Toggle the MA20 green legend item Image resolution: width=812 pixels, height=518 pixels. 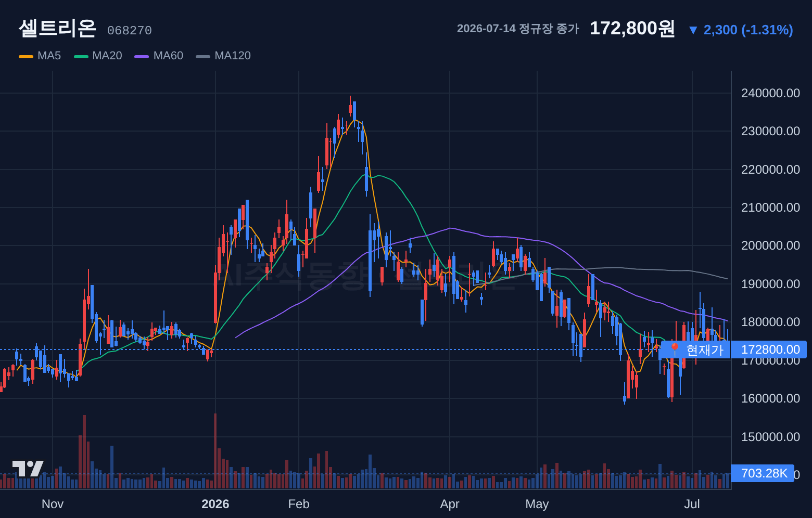pos(98,56)
